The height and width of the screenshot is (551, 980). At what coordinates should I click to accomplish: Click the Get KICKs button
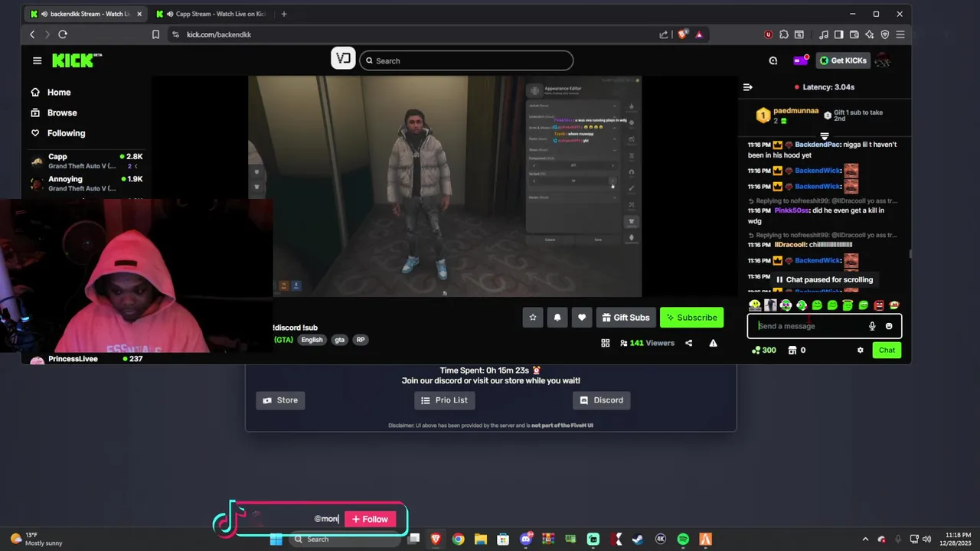click(x=843, y=60)
